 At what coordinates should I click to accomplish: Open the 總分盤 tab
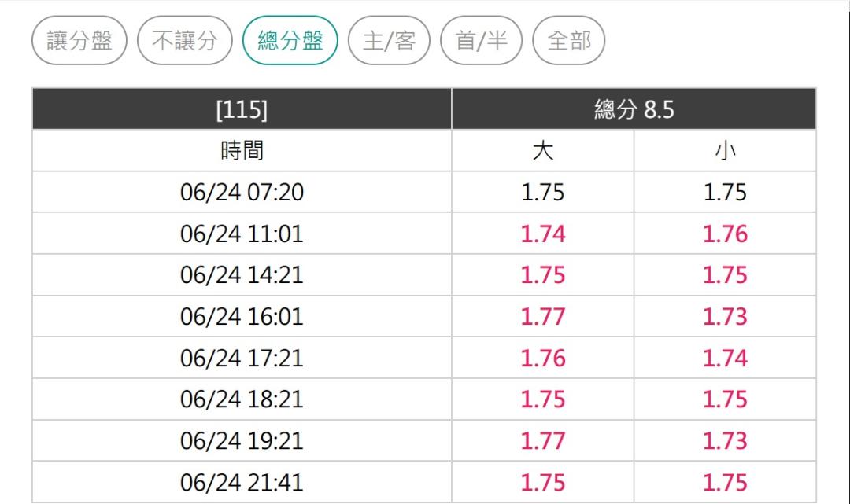290,41
